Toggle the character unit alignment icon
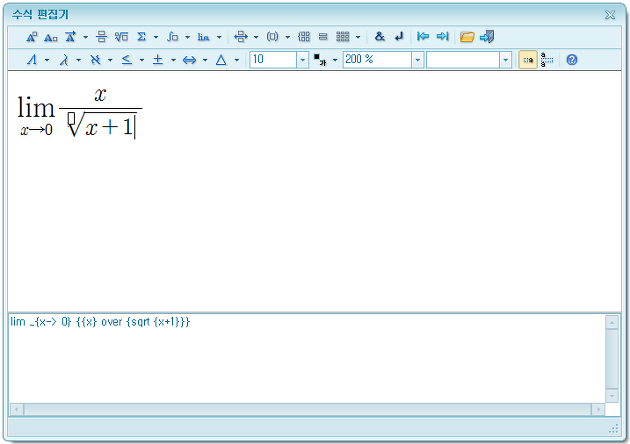 pos(547,60)
